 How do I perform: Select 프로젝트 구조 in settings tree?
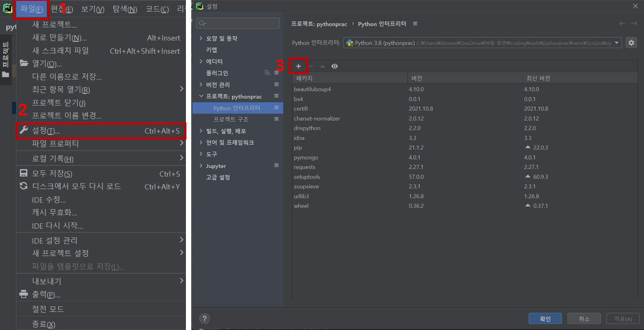pyautogui.click(x=231, y=119)
